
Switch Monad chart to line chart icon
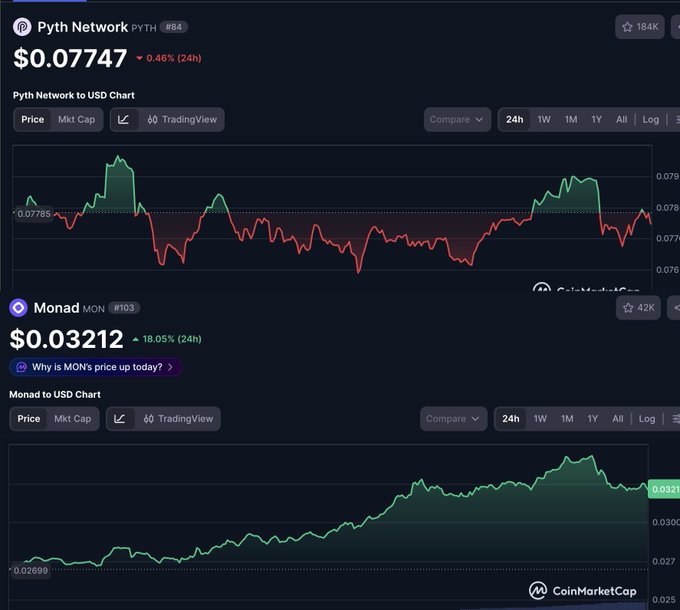pos(120,419)
